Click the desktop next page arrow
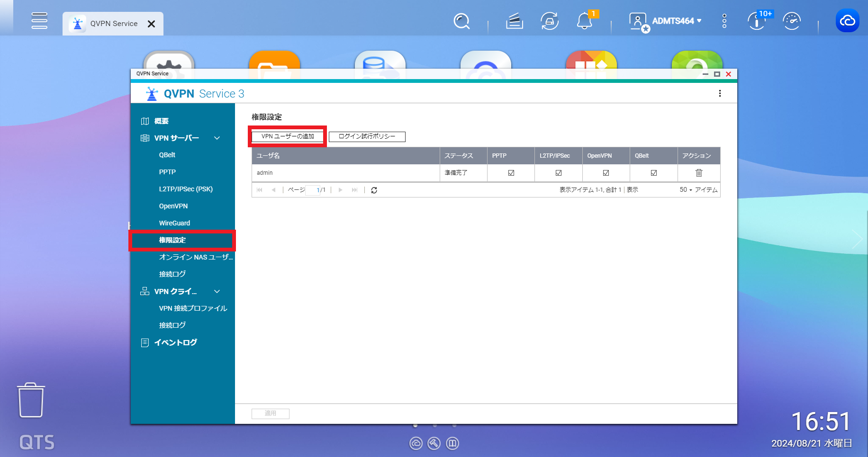Viewport: 868px width, 457px height. (x=857, y=239)
